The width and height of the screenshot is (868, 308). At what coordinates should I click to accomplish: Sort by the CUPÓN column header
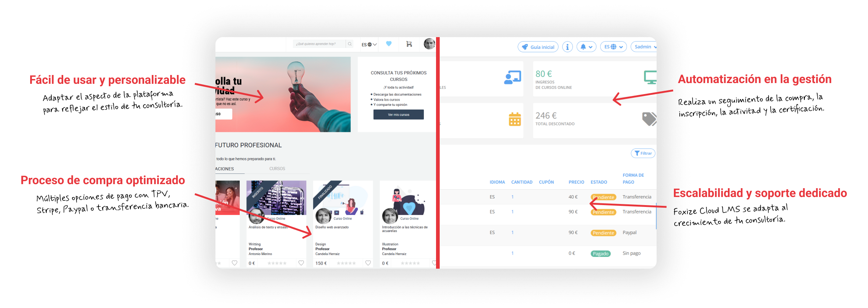pyautogui.click(x=546, y=182)
